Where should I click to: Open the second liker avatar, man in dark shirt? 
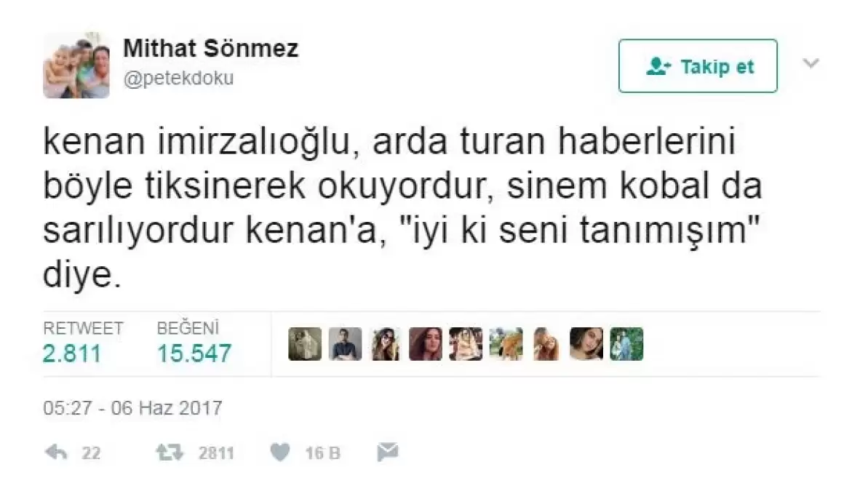tap(346, 344)
